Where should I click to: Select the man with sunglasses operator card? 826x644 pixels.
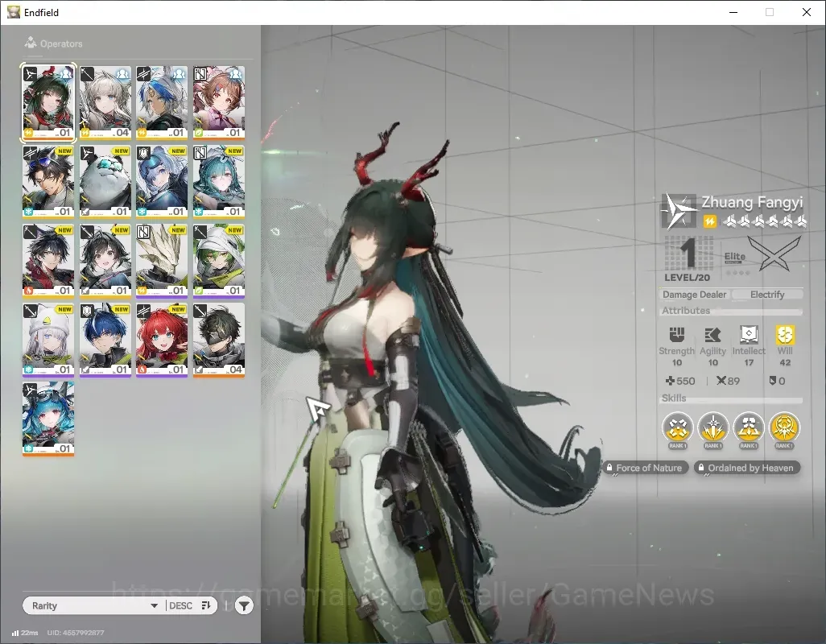[48, 182]
